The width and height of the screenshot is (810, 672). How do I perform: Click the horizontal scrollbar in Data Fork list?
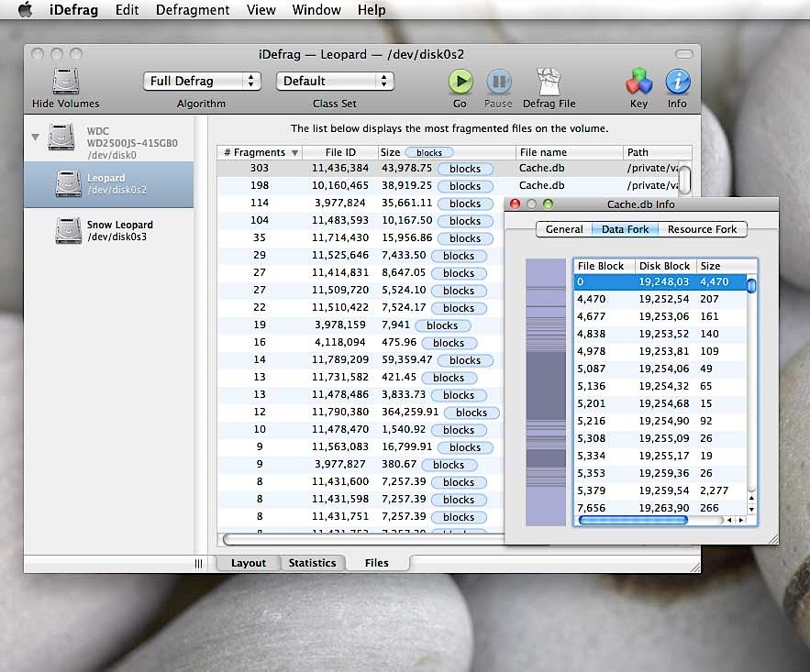(633, 520)
